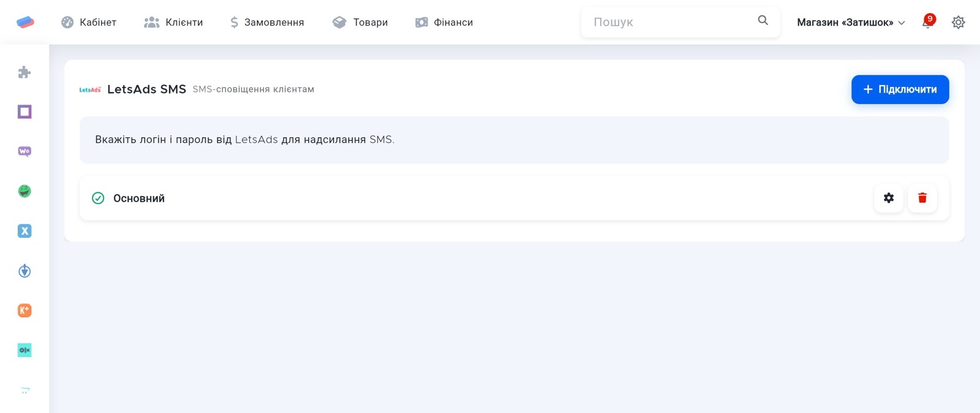The image size is (980, 413).
Task: Open the green smiley face integration
Action: point(24,192)
